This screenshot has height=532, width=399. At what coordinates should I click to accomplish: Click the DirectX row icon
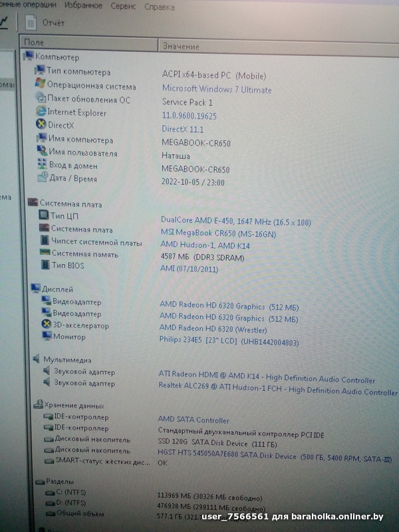point(41,124)
